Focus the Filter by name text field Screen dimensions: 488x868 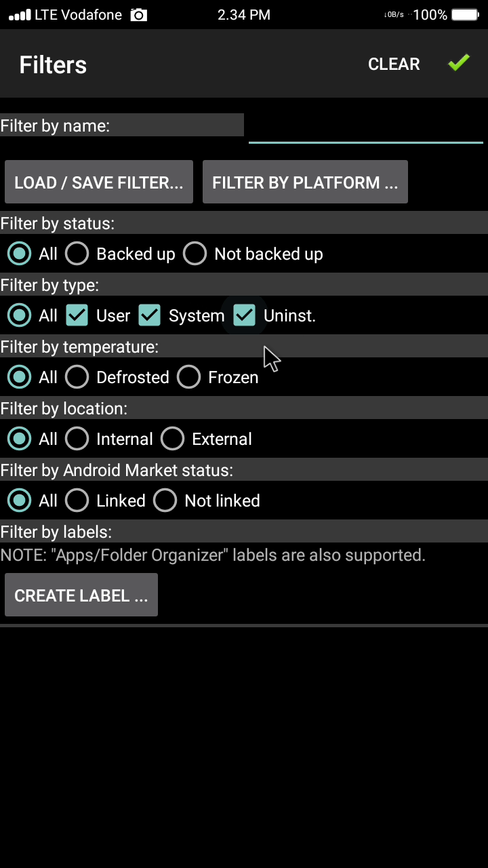point(365,127)
